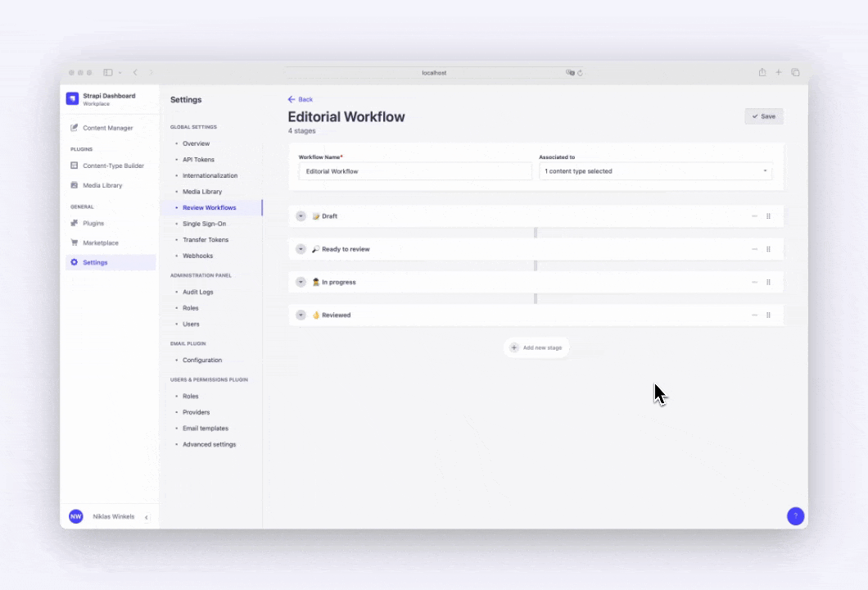Open the Safari sidebar toggle icon
868x590 pixels.
click(108, 73)
